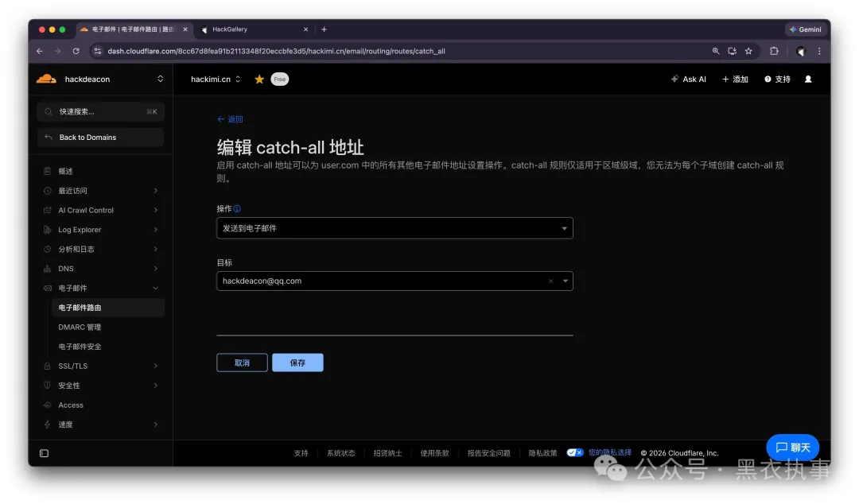Click the Log Explorer icon
This screenshot has width=859, height=504.
[x=47, y=230]
